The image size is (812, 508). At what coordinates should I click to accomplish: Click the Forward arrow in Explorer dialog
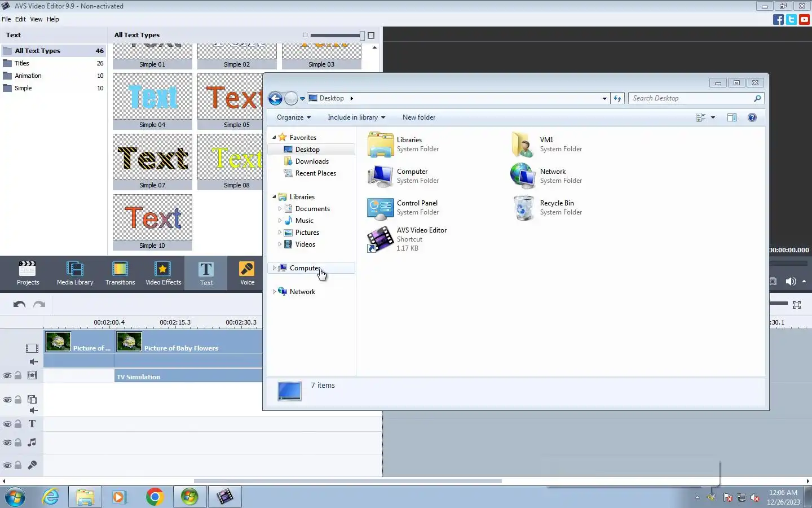pos(291,99)
